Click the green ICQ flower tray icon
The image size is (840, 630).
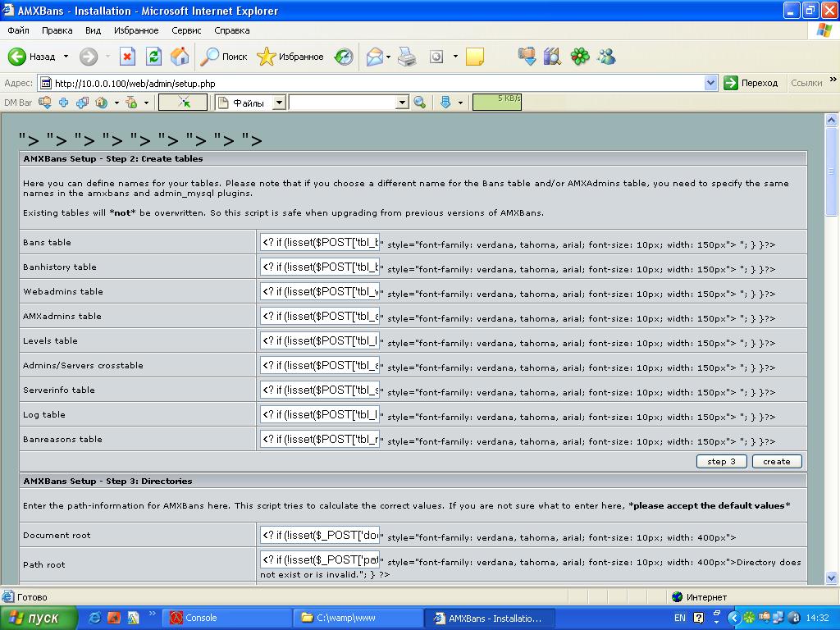(x=750, y=618)
